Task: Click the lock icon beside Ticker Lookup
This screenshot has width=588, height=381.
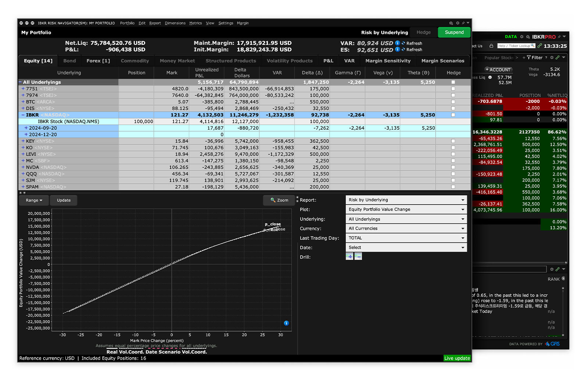Action: [491, 46]
